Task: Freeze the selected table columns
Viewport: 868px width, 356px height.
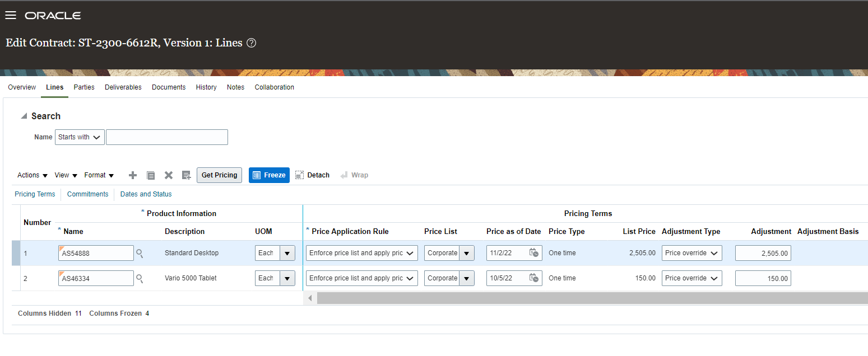Action: [269, 175]
